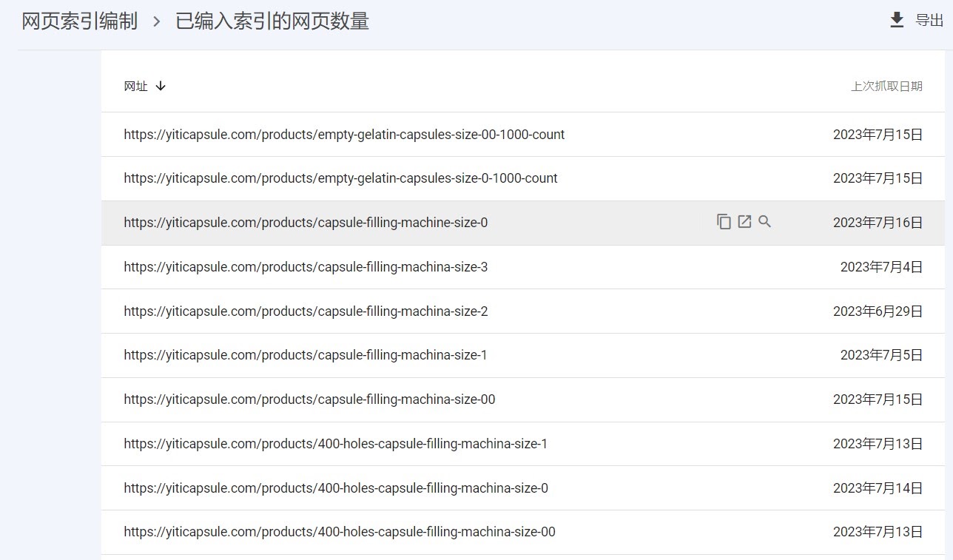This screenshot has height=560, width=953.
Task: Select the 400-holes-capsule-filling-machina-size-00 URL
Action: pyautogui.click(x=340, y=532)
